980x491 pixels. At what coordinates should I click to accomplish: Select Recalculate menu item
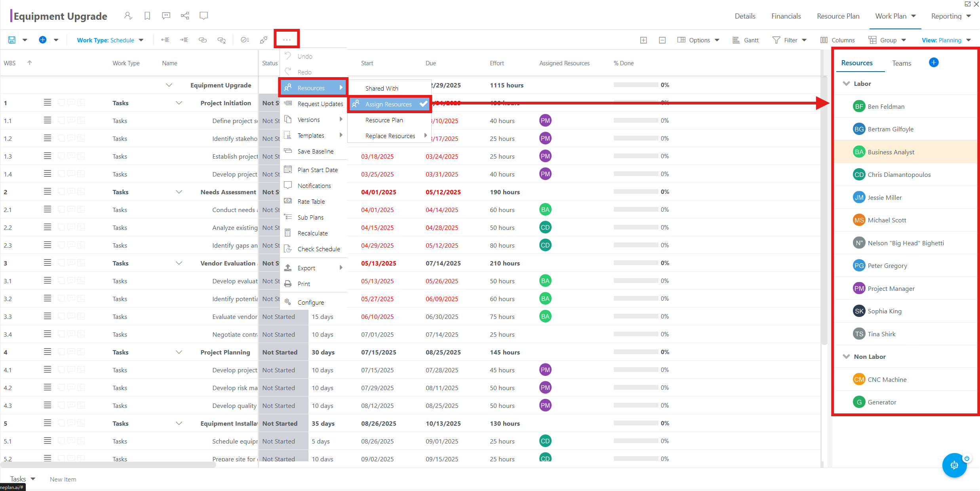pos(314,233)
